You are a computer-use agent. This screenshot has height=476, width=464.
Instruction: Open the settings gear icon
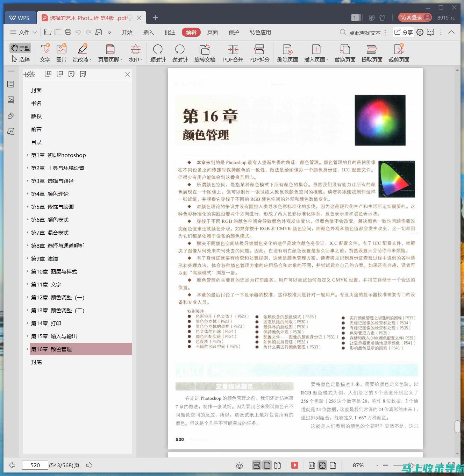pyautogui.click(x=420, y=32)
